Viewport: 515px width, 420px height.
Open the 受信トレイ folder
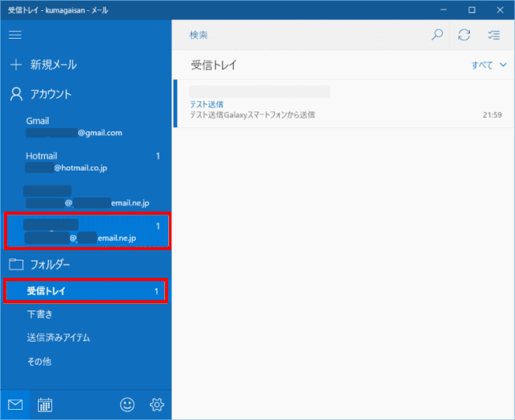tap(86, 291)
